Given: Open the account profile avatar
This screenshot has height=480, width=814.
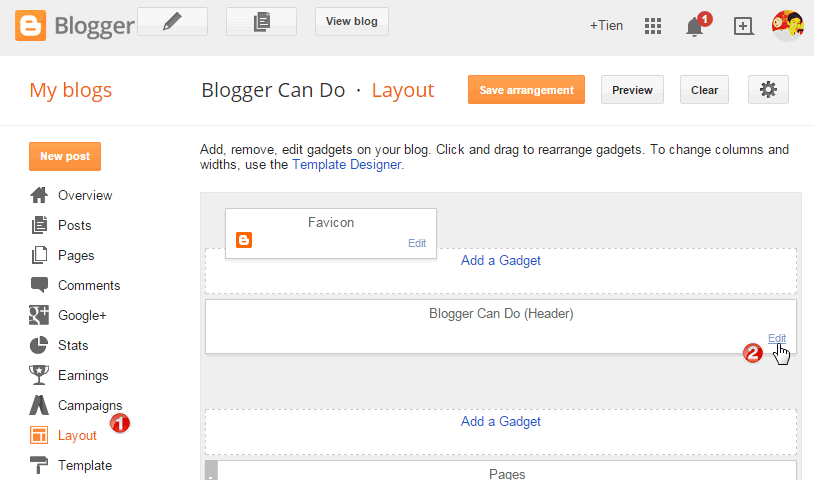Looking at the screenshot, I should 788,25.
